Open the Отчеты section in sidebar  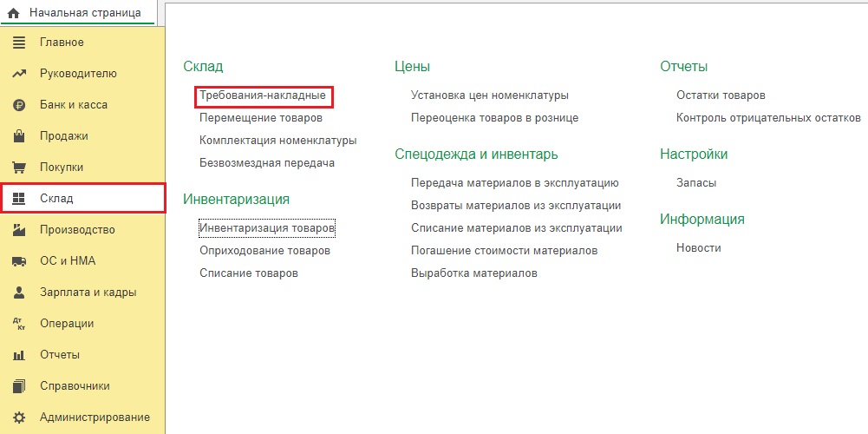tap(82, 355)
